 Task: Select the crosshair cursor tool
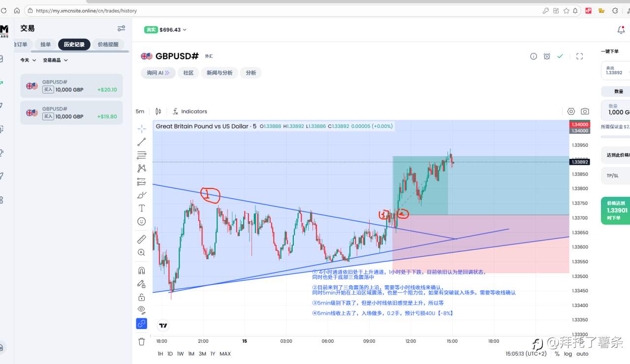(x=142, y=129)
